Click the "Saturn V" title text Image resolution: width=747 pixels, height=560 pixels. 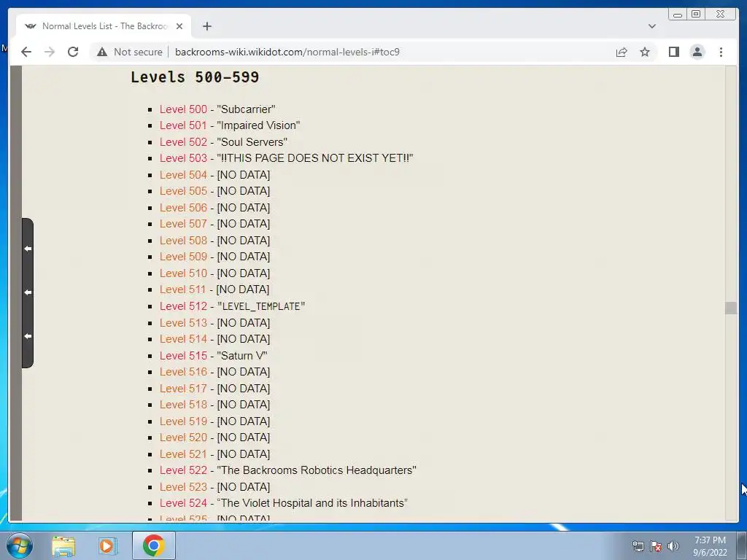[242, 356]
